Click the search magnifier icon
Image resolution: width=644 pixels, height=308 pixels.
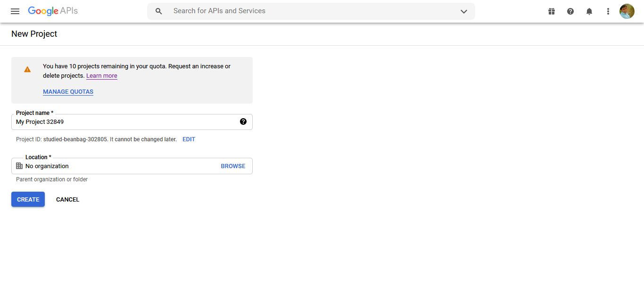tap(159, 11)
